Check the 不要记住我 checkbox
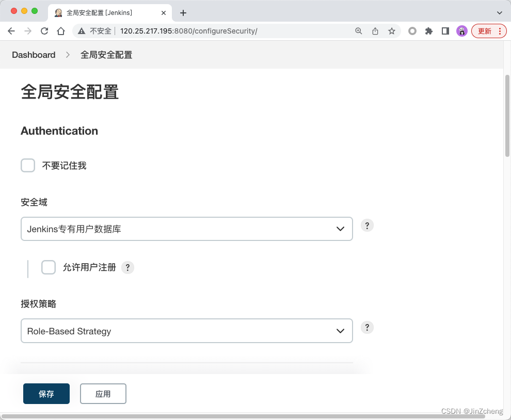The width and height of the screenshot is (511, 420). [28, 166]
